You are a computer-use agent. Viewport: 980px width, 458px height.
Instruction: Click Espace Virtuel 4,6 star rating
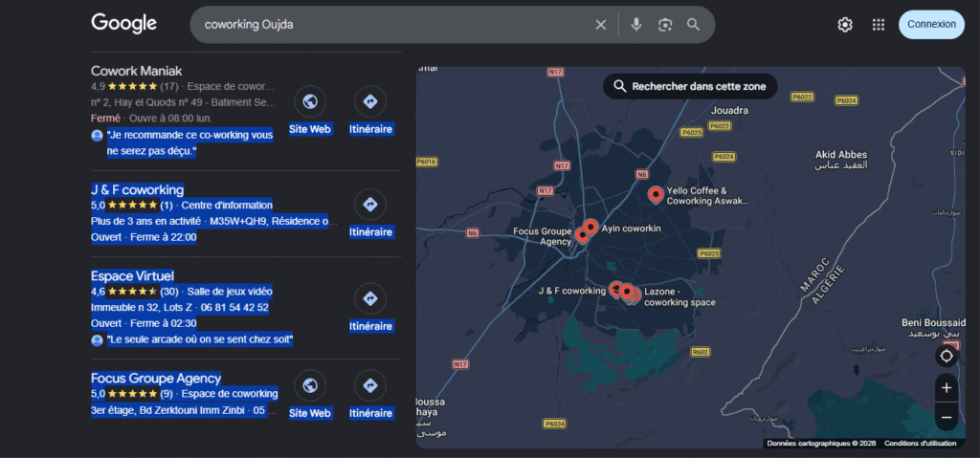134,292
